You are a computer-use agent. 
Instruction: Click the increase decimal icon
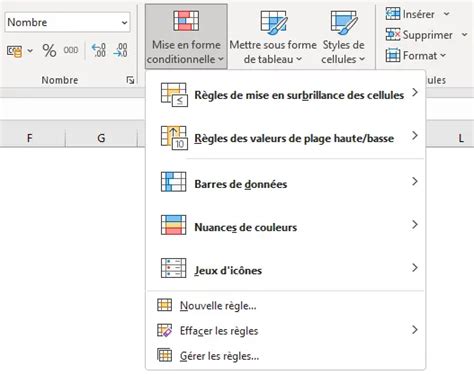coord(99,50)
